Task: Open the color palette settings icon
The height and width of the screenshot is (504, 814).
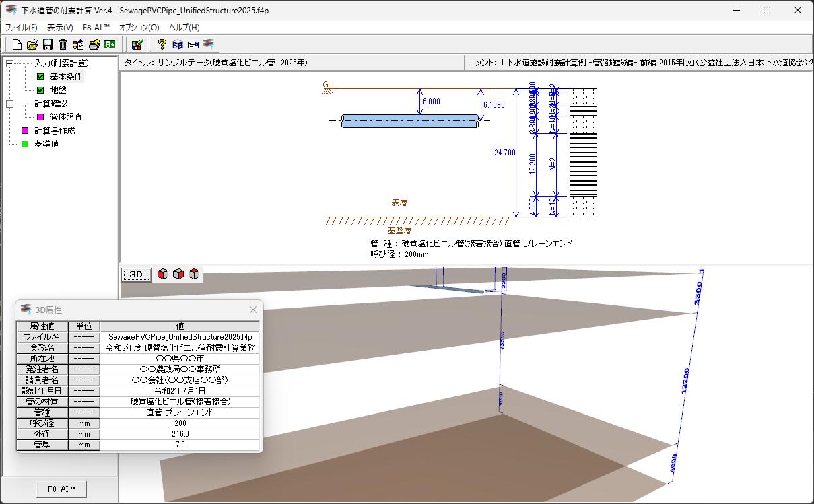Action: [137, 44]
